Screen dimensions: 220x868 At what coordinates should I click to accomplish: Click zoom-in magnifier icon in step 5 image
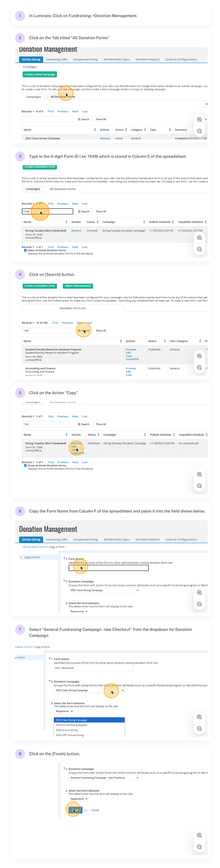(x=199, y=474)
